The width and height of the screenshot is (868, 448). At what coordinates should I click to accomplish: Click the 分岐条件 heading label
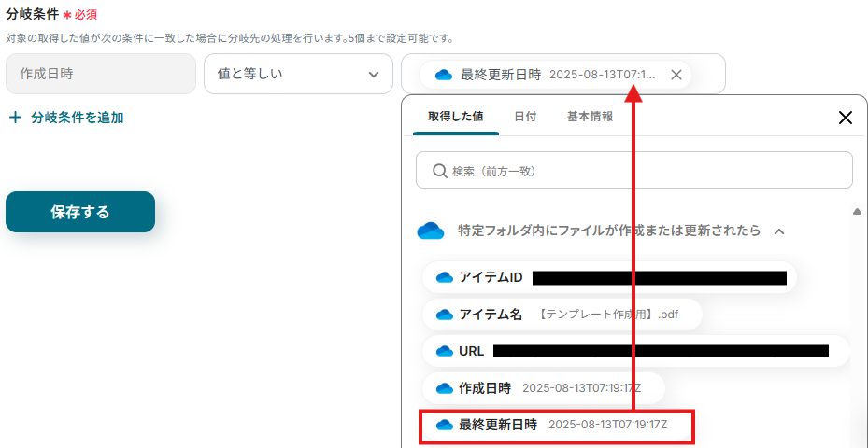click(x=32, y=14)
